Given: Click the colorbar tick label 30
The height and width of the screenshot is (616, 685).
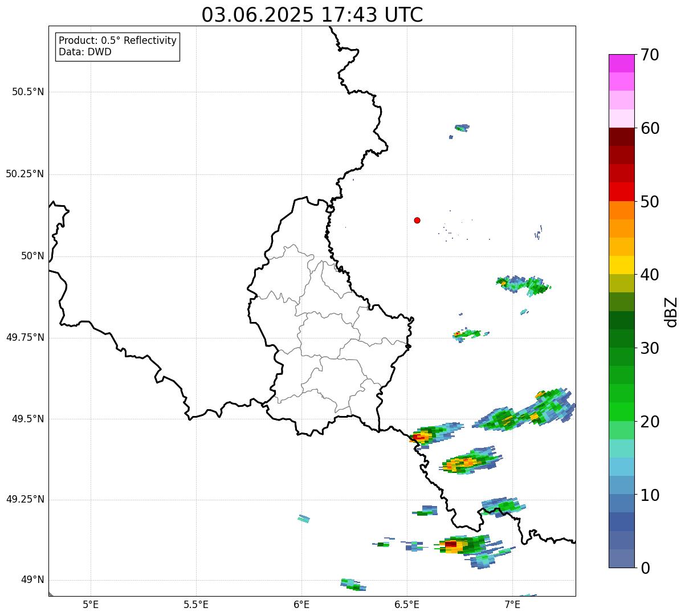Looking at the screenshot, I should (x=650, y=348).
